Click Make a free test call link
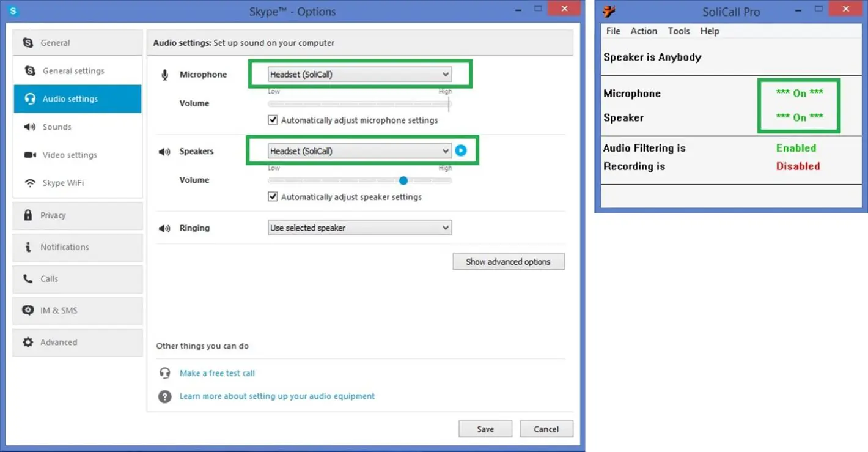The height and width of the screenshot is (452, 868). coord(217,373)
